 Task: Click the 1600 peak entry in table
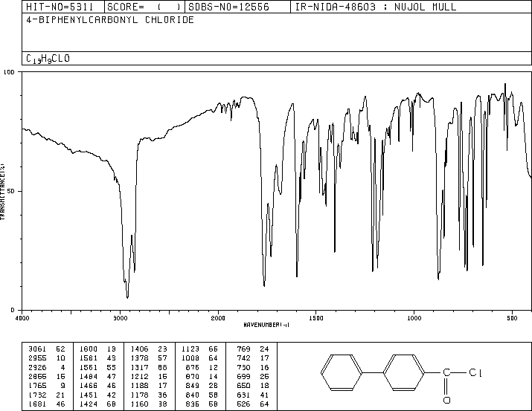click(97, 349)
